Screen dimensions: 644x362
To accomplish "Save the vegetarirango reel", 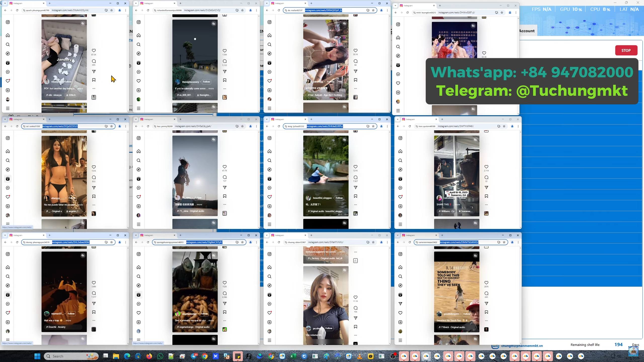I will 224,312.
